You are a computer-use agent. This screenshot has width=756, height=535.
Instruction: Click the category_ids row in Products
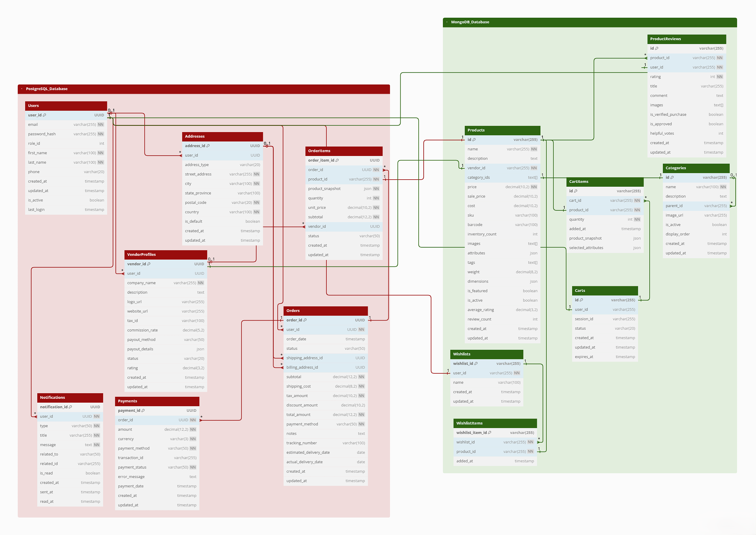[x=502, y=178]
